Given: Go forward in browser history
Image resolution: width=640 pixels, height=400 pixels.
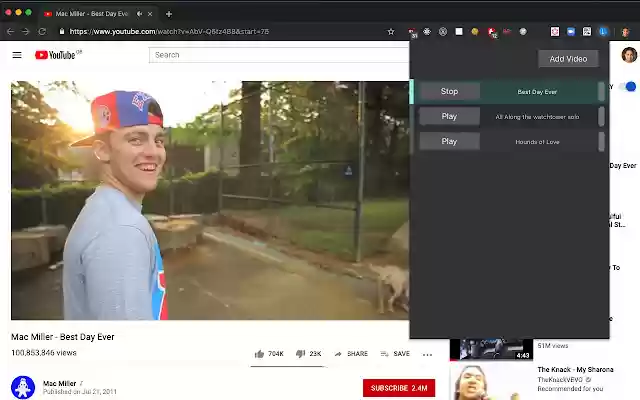Looking at the screenshot, I should (26, 31).
